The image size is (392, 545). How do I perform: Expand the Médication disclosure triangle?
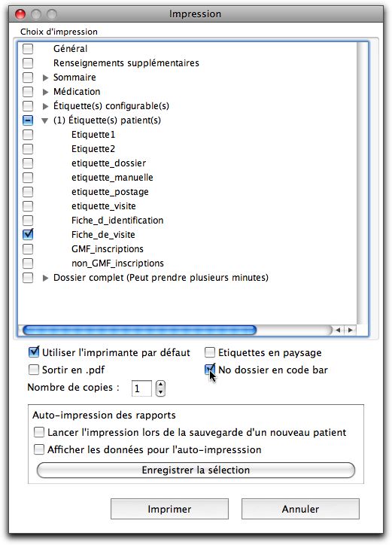click(x=45, y=92)
